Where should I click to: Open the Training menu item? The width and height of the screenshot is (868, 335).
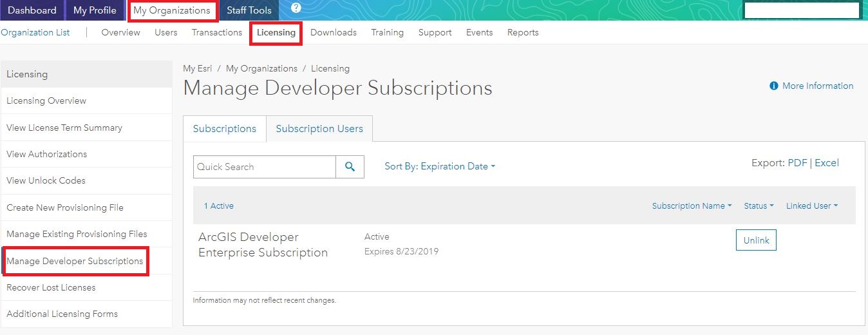coord(388,32)
